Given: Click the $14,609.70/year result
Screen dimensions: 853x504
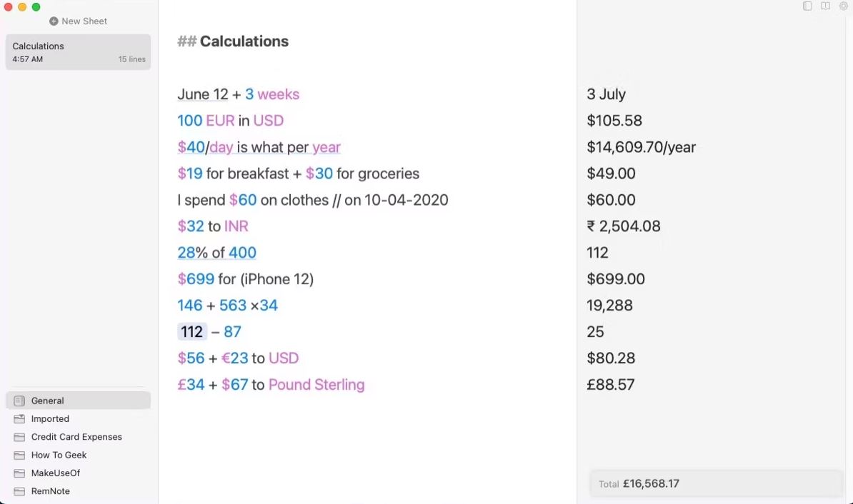Looking at the screenshot, I should click(x=641, y=147).
